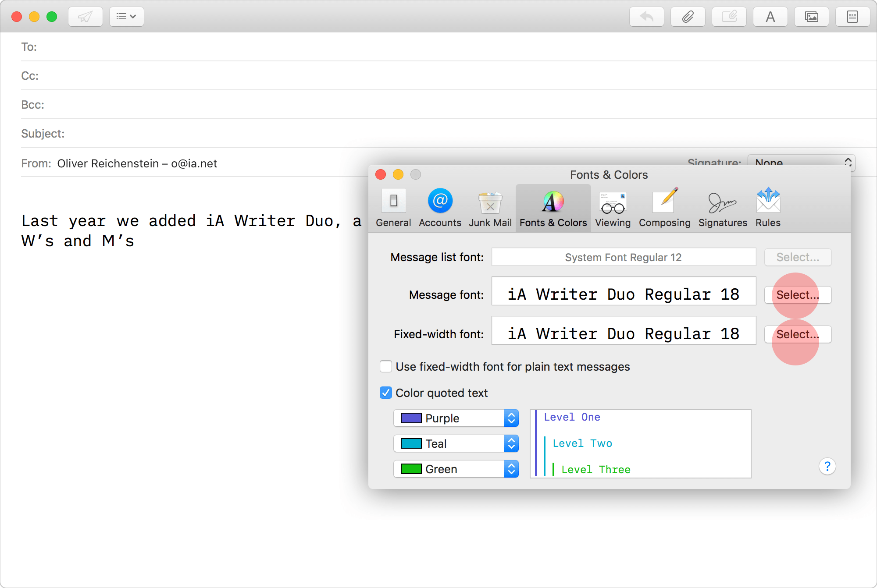
Task: Close the compose message window
Action: [17, 17]
